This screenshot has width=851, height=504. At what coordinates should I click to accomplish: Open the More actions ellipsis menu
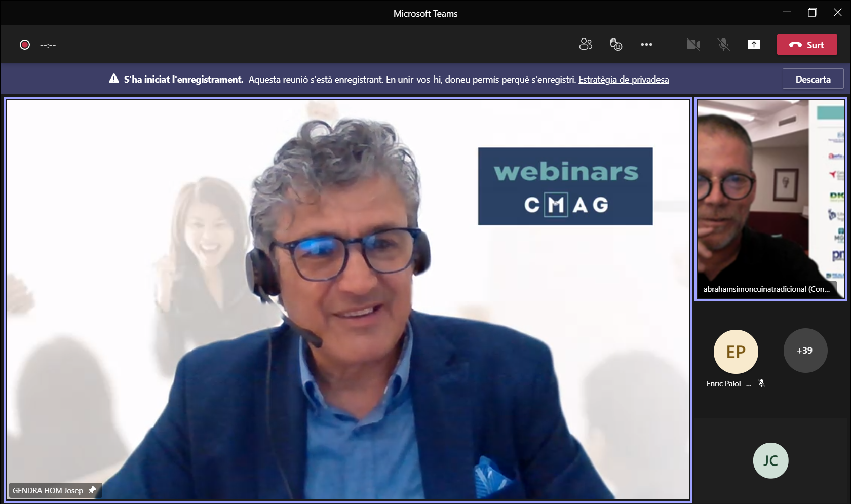tap(646, 45)
